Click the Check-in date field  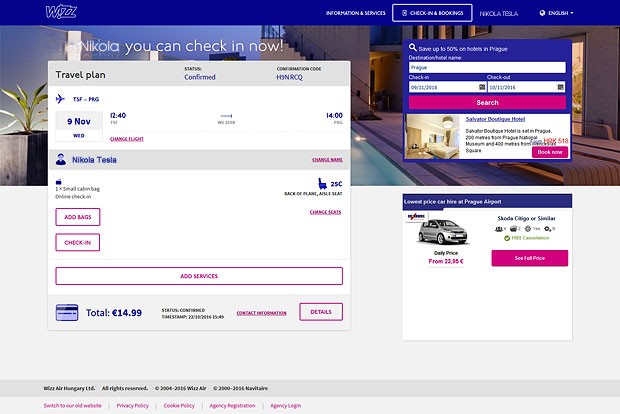pos(447,87)
